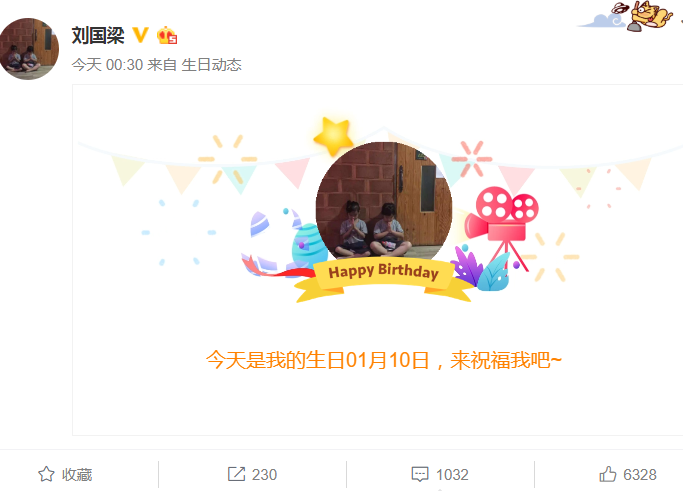Click the star icon beside 收藏

tap(46, 474)
